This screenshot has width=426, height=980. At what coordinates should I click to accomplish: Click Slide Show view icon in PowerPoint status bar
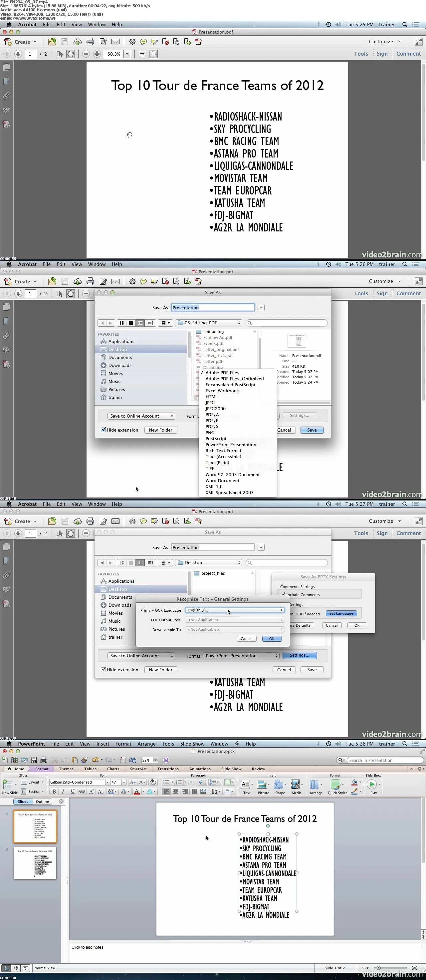[x=25, y=968]
